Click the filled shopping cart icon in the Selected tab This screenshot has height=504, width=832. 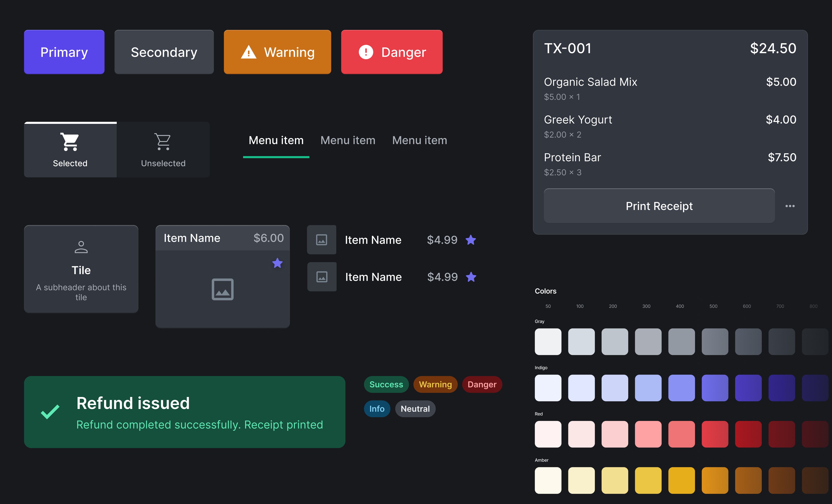click(x=70, y=142)
